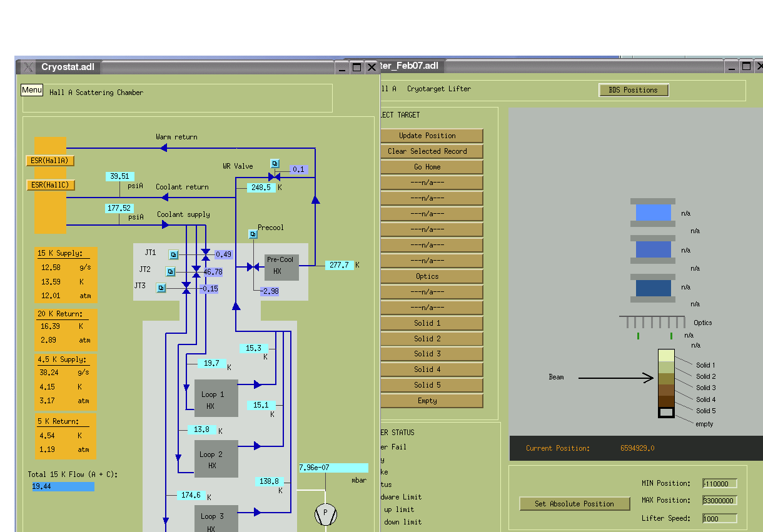Click the ESR(HallA) button

click(50, 161)
